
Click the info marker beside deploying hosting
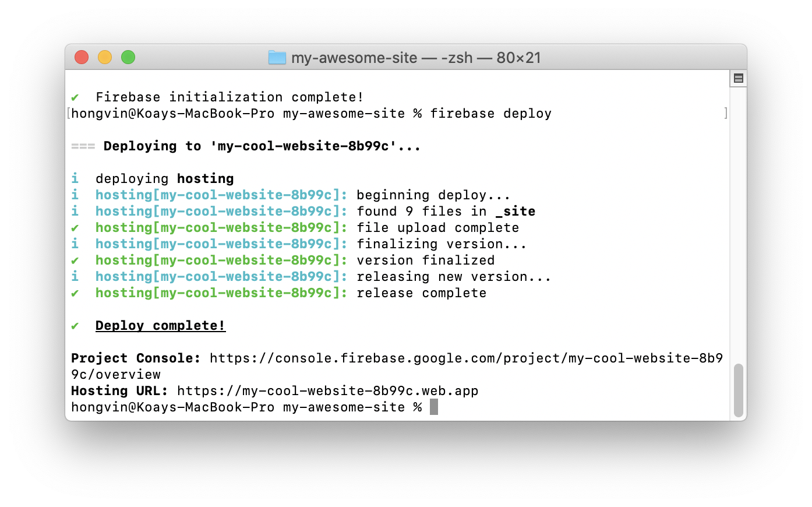point(75,178)
